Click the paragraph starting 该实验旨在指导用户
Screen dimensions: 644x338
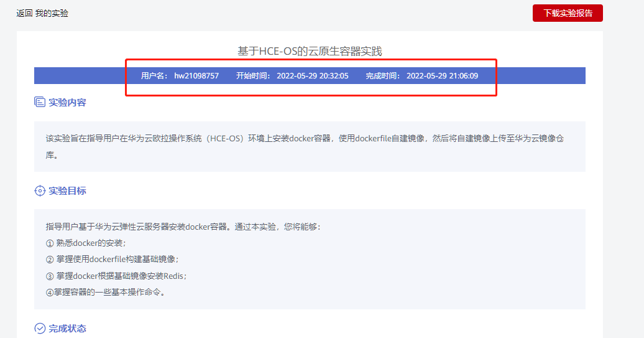click(305, 147)
